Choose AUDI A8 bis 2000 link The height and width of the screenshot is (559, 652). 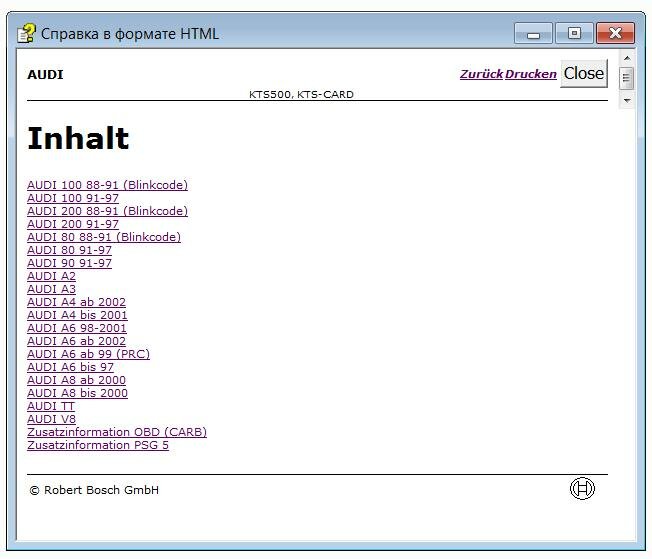tap(77, 393)
